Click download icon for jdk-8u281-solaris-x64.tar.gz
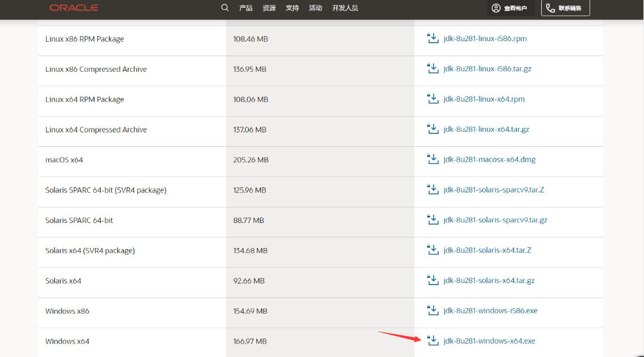Viewport: 644px width, 357px height. click(433, 280)
